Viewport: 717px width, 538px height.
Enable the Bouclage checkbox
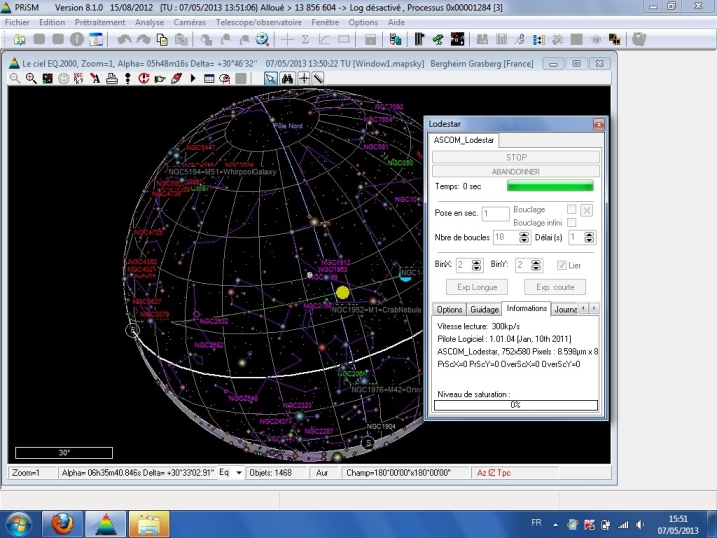pos(571,210)
